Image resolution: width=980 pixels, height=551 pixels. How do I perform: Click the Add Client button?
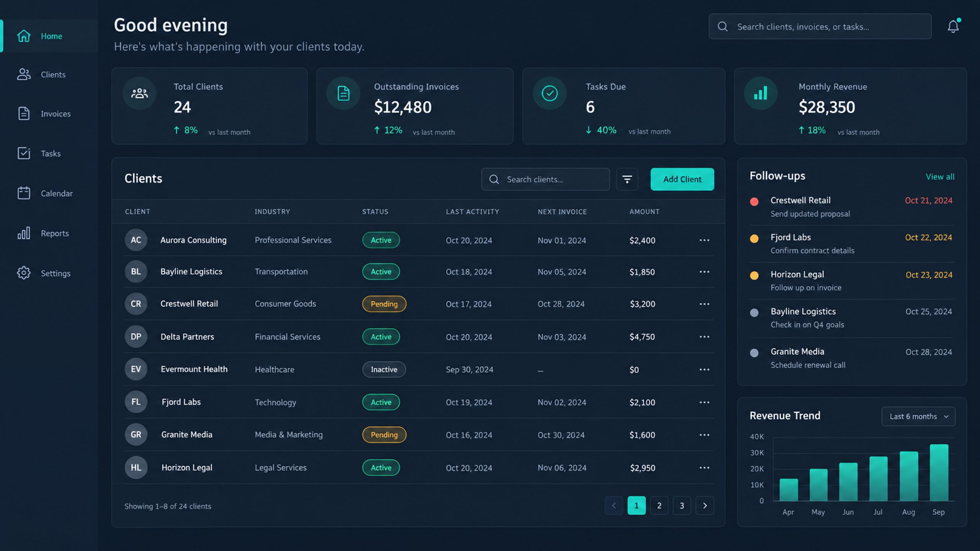click(x=682, y=179)
